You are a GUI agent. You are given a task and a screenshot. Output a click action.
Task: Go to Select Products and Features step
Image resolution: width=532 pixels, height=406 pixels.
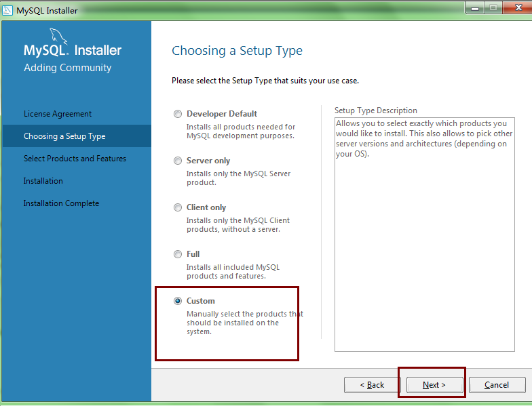[75, 159]
